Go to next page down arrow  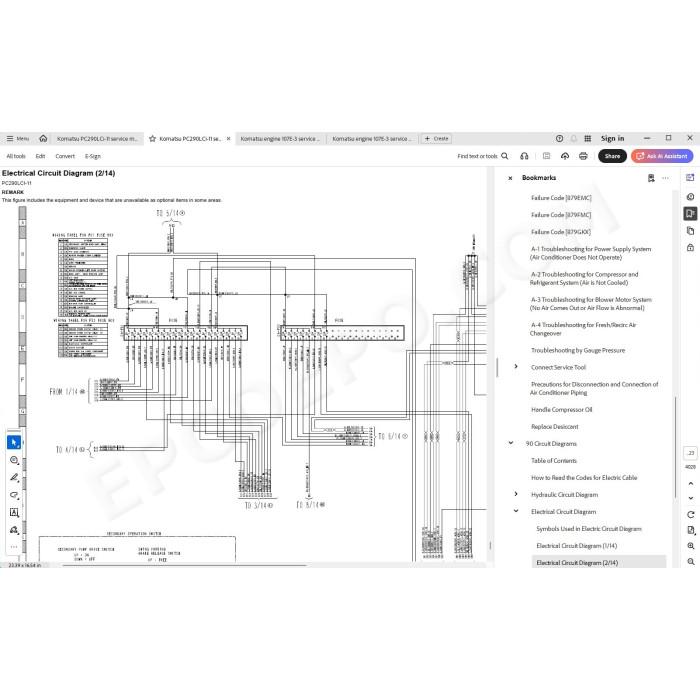point(691,498)
